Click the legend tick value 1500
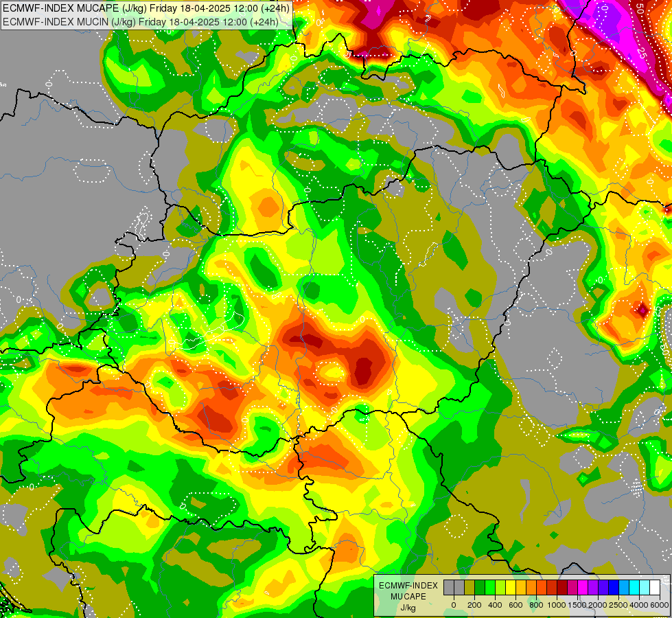 [x=577, y=605]
